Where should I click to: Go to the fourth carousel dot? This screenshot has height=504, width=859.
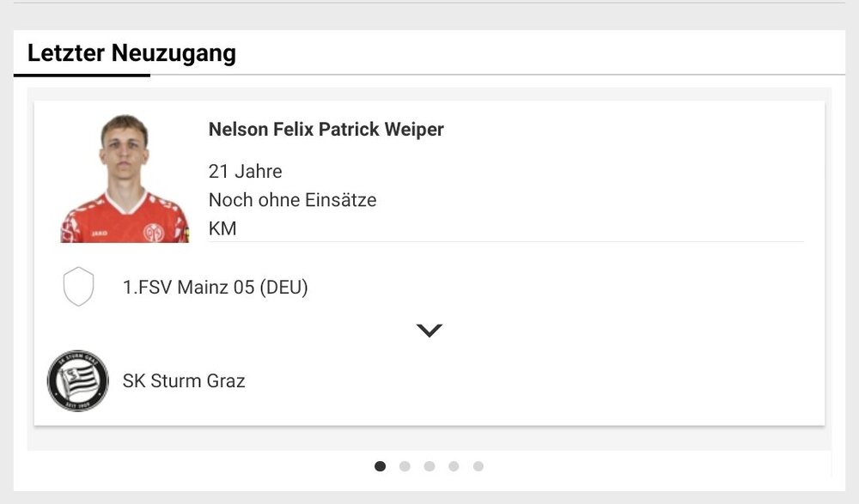454,466
